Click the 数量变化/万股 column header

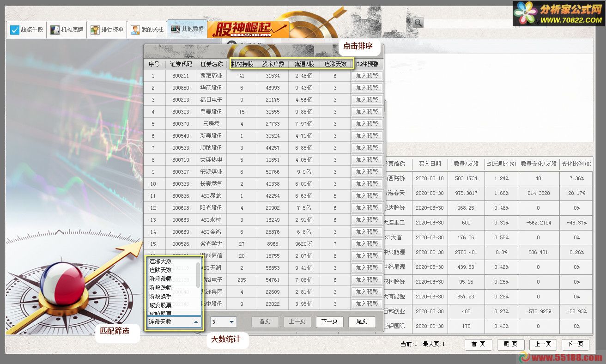pos(539,164)
